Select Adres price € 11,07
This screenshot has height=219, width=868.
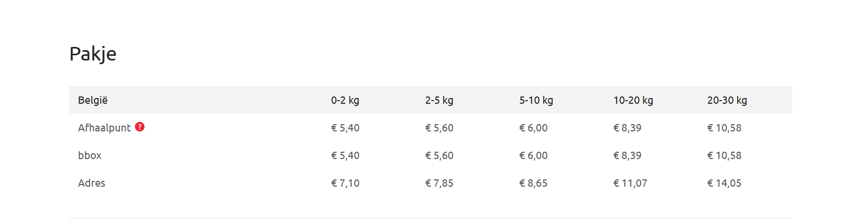pos(630,183)
